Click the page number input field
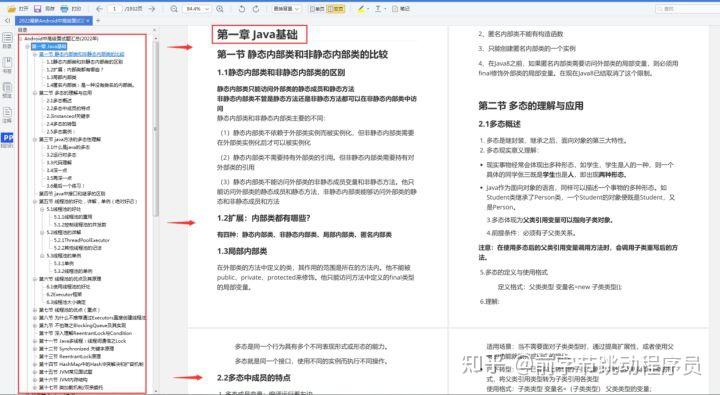The height and width of the screenshot is (395, 720). [x=115, y=9]
